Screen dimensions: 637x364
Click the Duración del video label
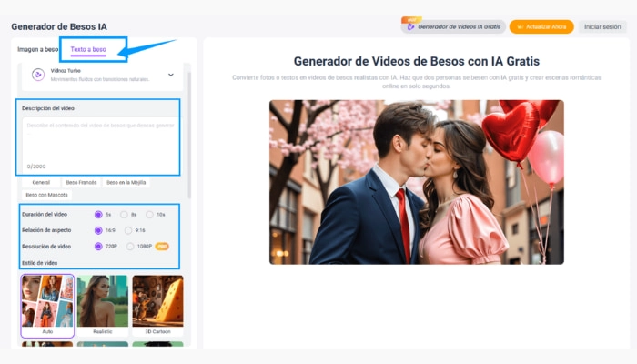(x=45, y=214)
